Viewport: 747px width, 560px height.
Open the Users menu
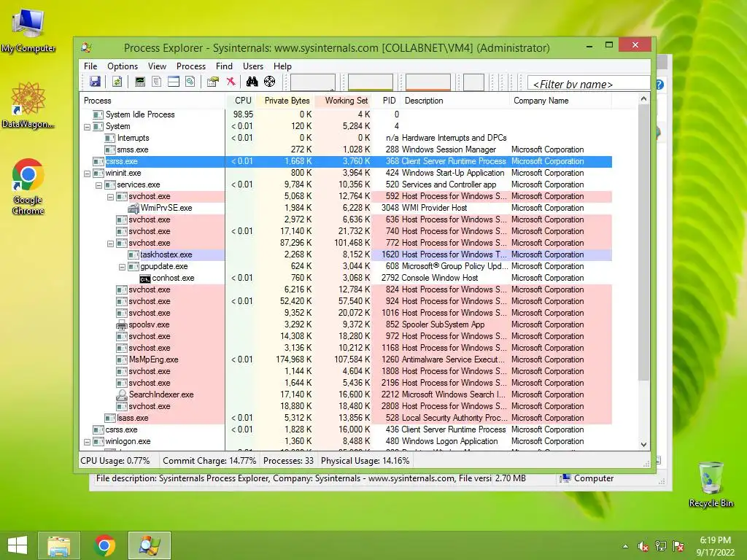coord(253,66)
